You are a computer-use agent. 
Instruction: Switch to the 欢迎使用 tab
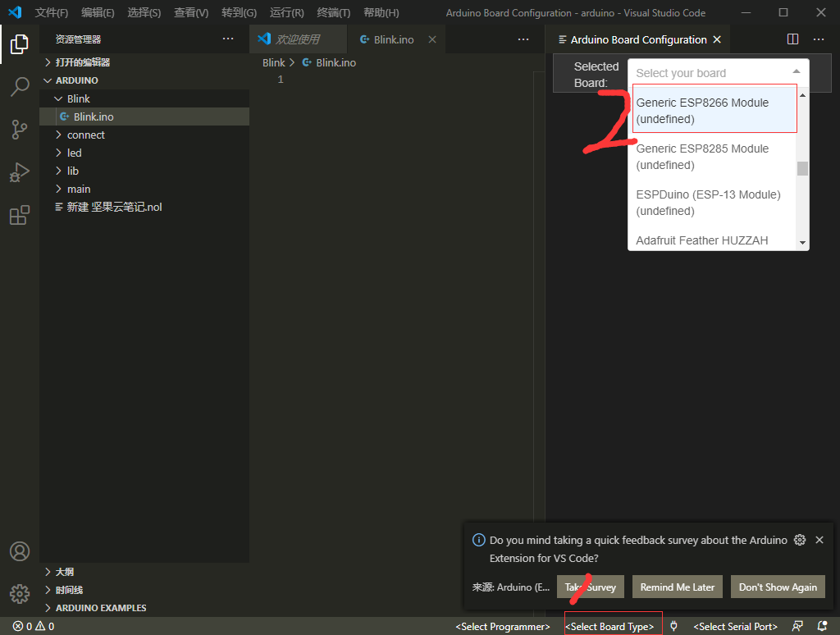pyautogui.click(x=298, y=39)
